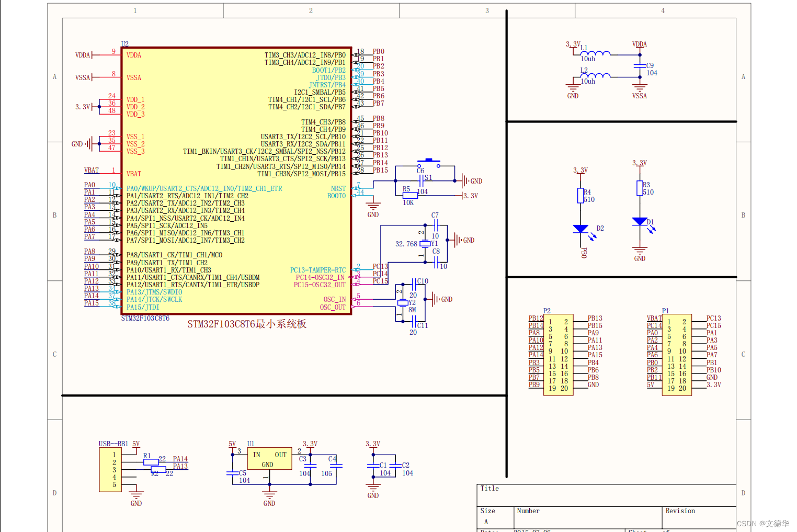The width and height of the screenshot is (797, 532).
Task: Click the PB15 net label beside U2
Action: click(380, 170)
